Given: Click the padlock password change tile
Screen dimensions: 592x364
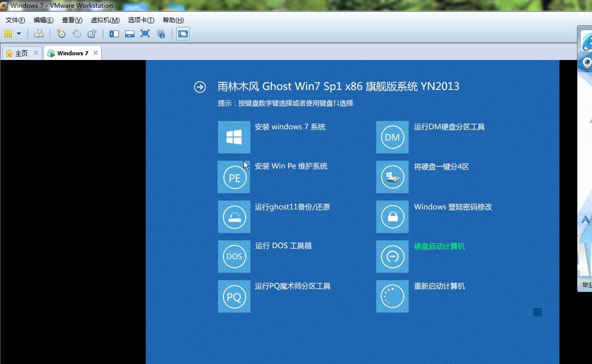Looking at the screenshot, I should [392, 217].
